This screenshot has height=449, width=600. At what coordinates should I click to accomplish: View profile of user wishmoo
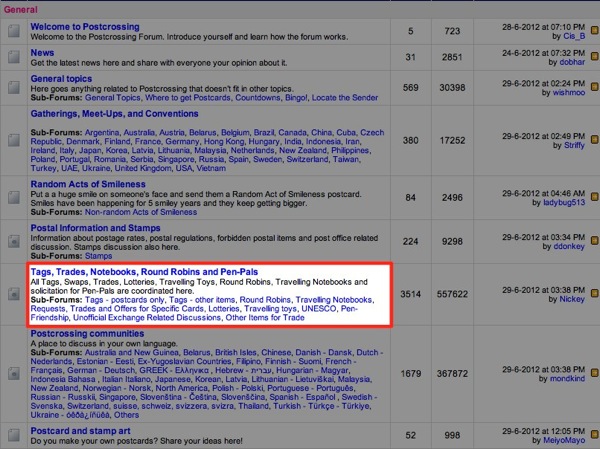[x=569, y=93]
